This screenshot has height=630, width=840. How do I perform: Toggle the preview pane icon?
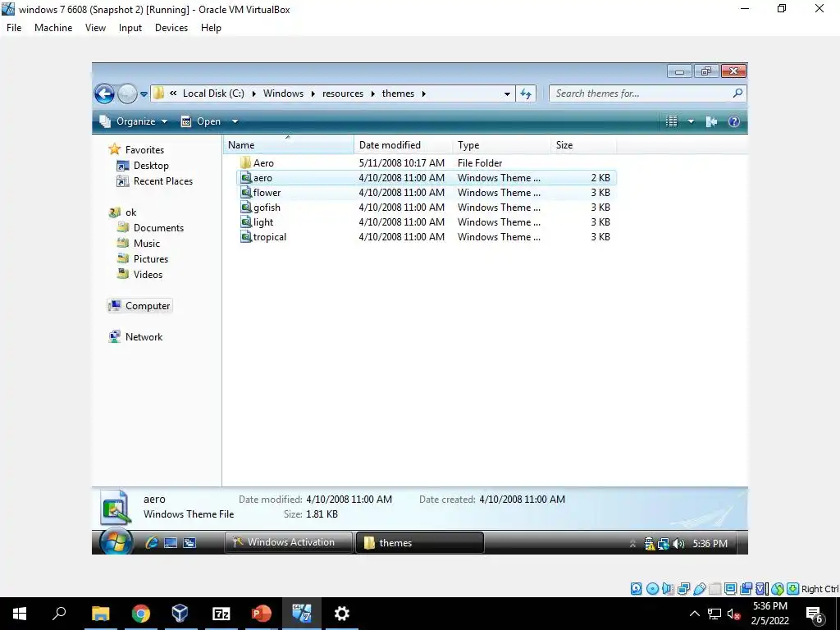711,121
